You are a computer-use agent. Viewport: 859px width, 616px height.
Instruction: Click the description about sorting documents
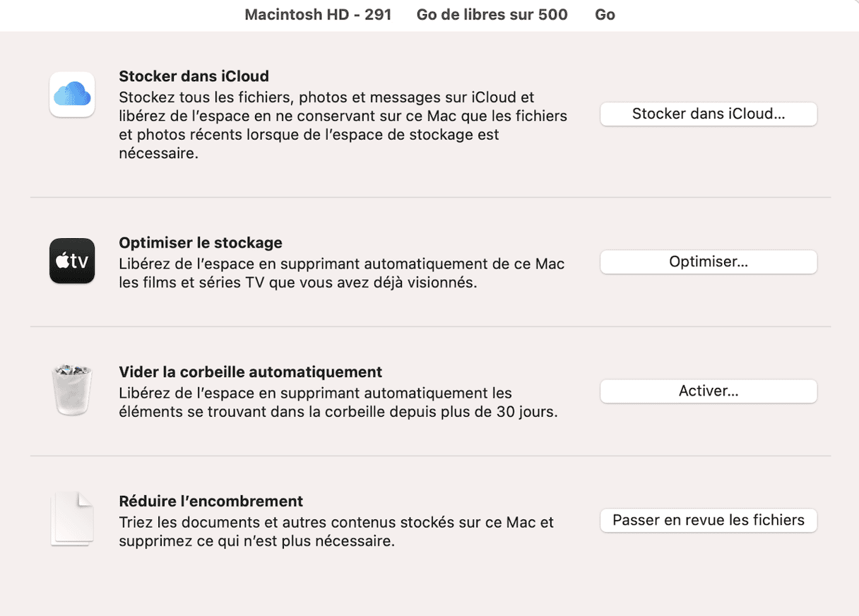coord(336,532)
